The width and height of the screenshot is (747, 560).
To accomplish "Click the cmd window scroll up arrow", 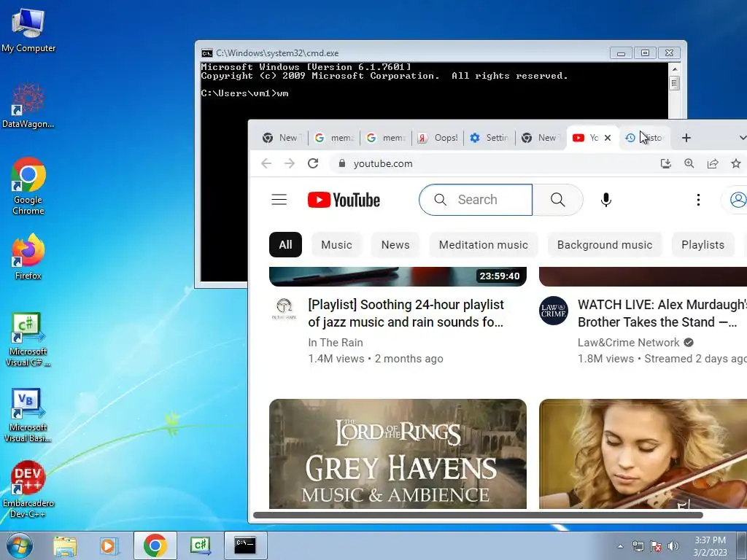I will tap(674, 69).
